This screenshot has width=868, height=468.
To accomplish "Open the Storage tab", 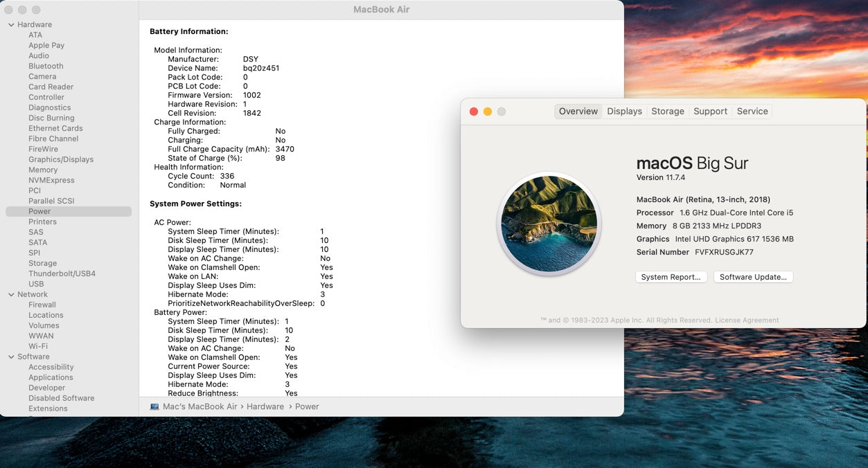I will (x=667, y=111).
